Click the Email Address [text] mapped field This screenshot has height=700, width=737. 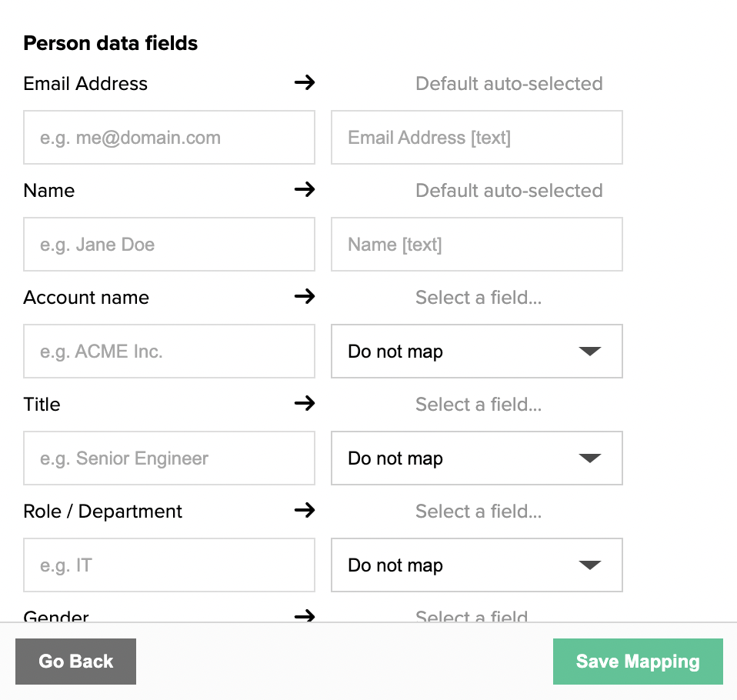477,137
